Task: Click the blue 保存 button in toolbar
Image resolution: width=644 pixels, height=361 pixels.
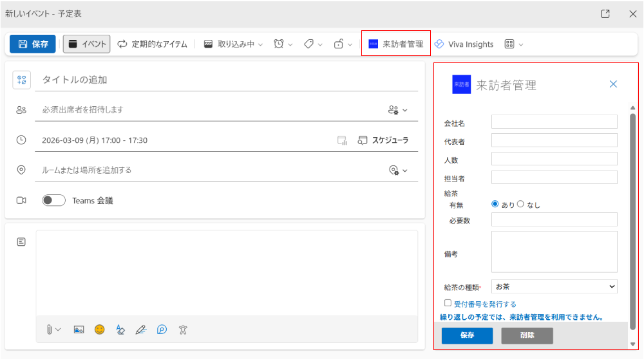Action: click(x=33, y=44)
